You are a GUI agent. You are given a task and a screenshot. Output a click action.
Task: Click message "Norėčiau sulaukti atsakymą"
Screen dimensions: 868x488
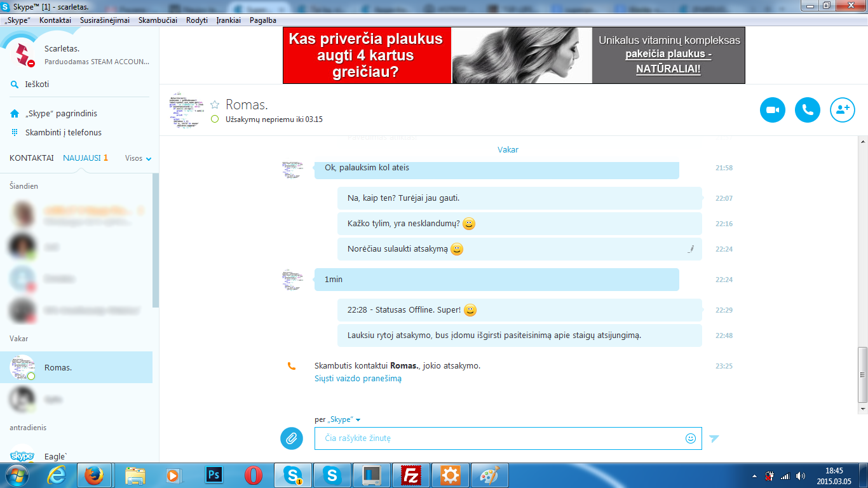520,249
